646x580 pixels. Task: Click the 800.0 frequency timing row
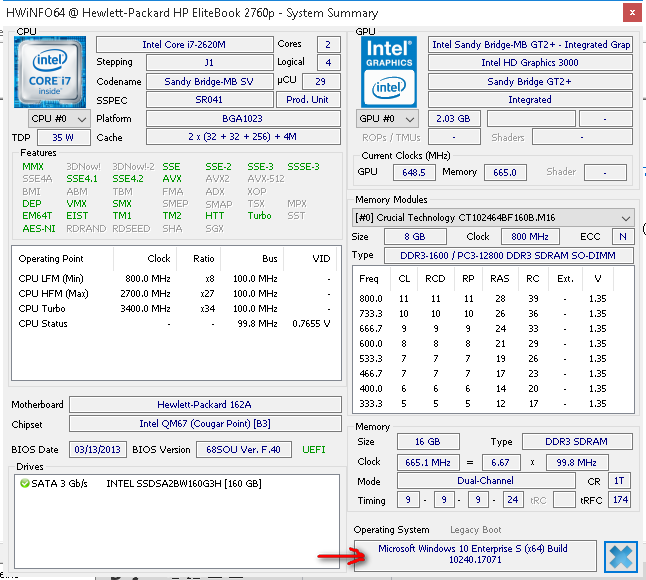click(493, 299)
